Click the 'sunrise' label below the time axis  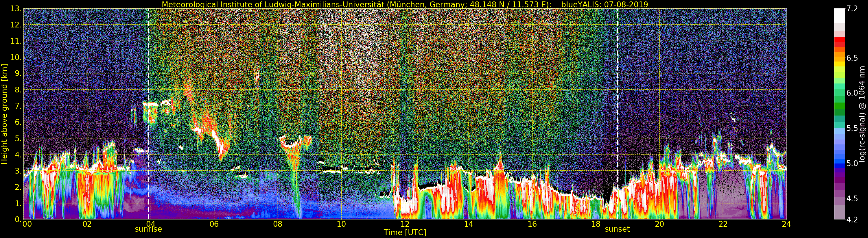tap(148, 229)
